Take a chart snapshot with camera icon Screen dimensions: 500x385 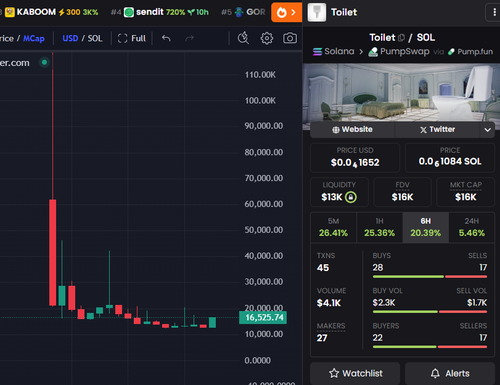click(290, 38)
